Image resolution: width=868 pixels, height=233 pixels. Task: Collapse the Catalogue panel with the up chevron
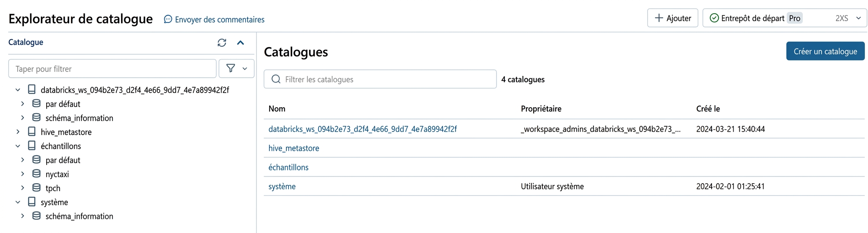click(241, 43)
